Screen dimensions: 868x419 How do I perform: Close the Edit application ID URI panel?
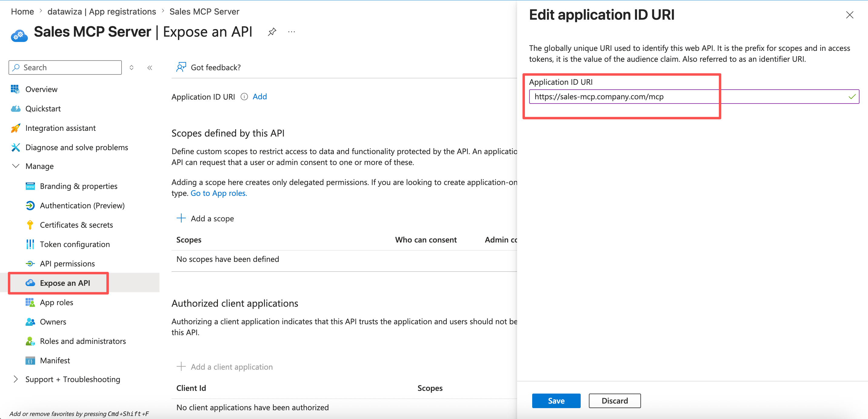click(x=850, y=15)
